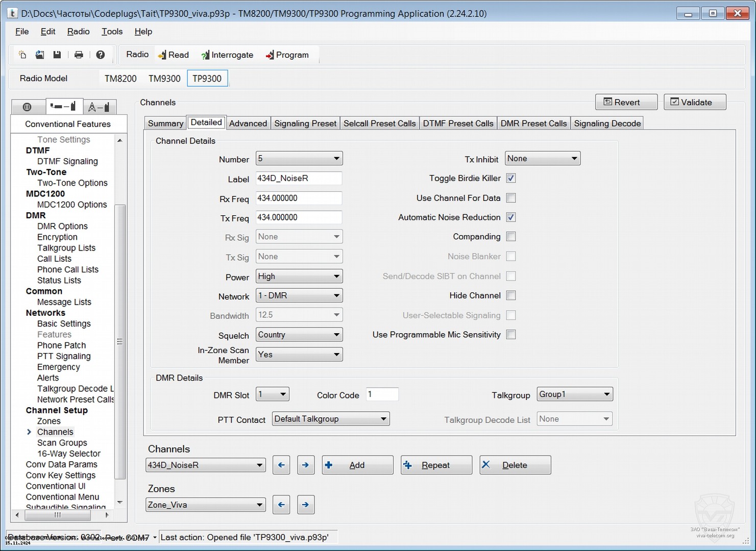Save the codeplug with the floppy disk icon
Viewport: 756px width, 551px height.
(57, 55)
